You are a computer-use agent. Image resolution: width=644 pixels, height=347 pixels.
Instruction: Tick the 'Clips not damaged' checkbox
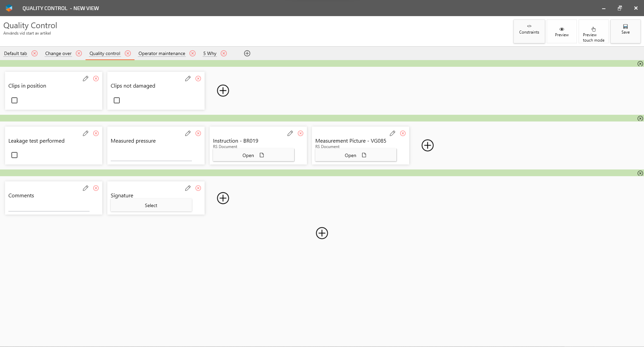pos(117,100)
